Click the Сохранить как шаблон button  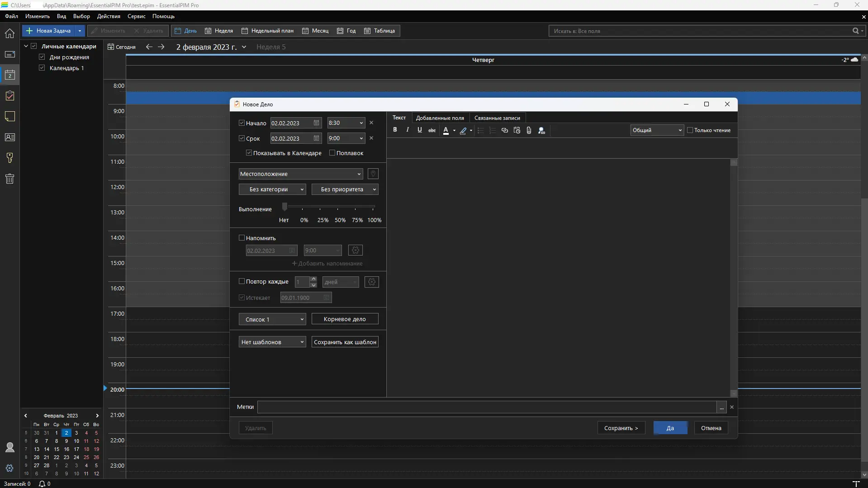coord(345,342)
